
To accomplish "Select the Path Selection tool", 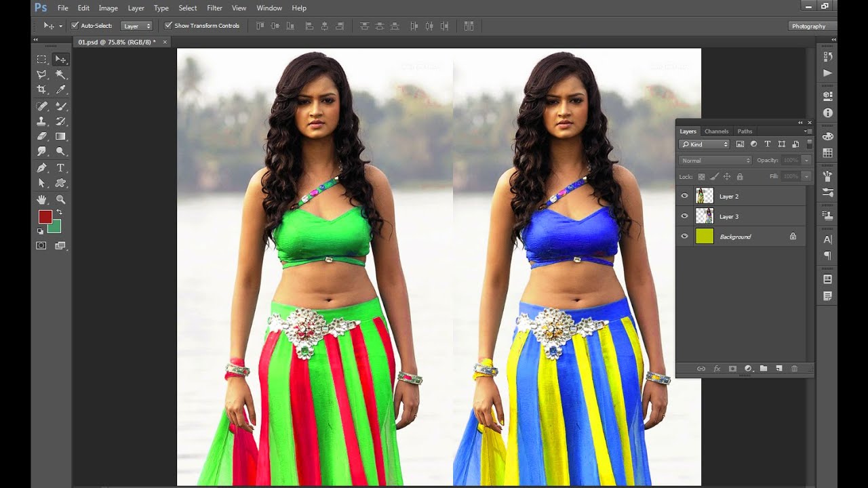I will (41, 183).
